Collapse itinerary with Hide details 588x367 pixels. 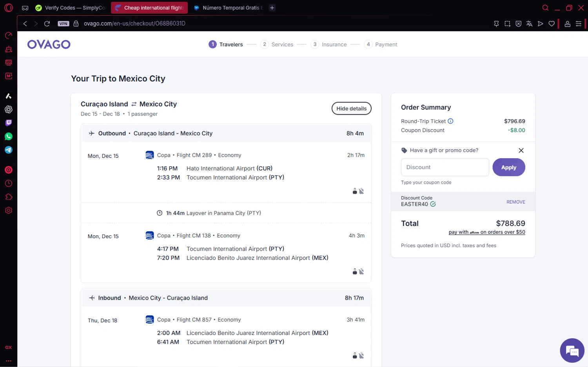(x=351, y=108)
